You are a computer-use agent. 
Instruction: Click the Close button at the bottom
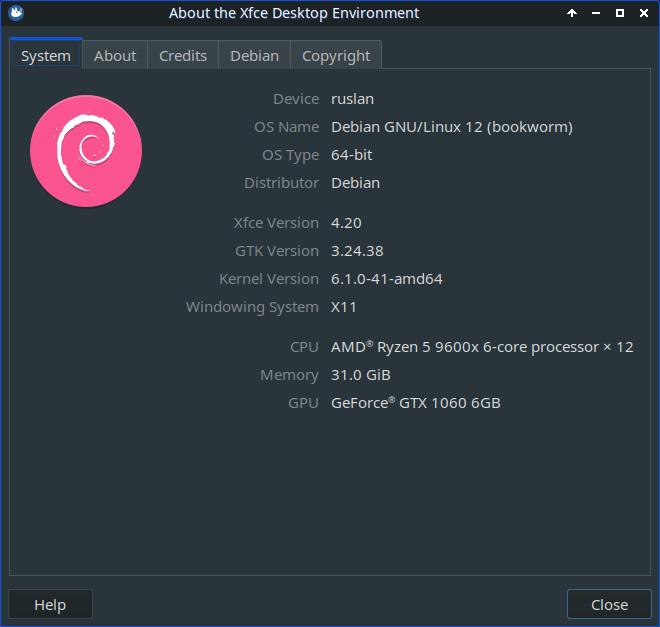609,604
